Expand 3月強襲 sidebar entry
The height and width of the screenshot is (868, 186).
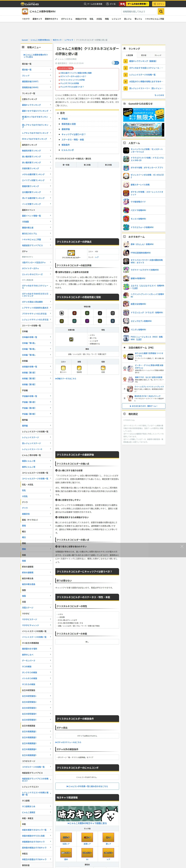(x=37, y=222)
